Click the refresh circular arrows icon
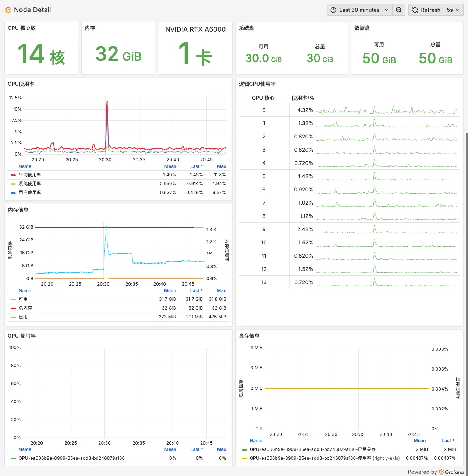The height and width of the screenshot is (476, 468). (x=415, y=10)
